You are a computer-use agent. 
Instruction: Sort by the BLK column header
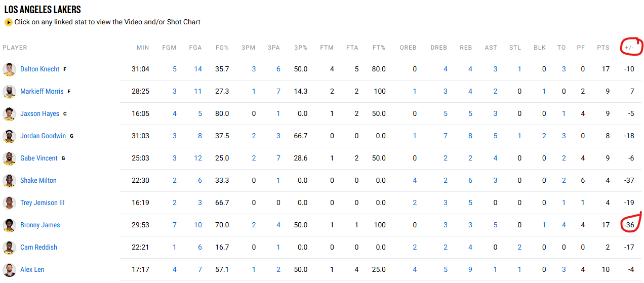pyautogui.click(x=540, y=48)
